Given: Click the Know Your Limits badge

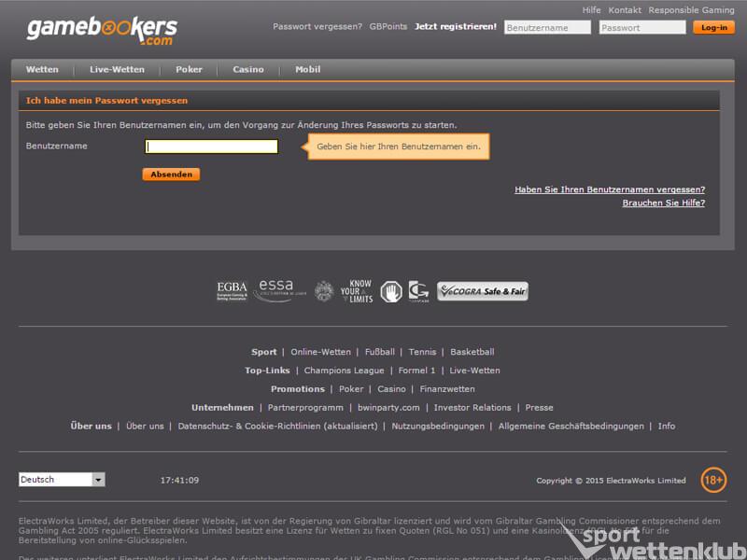Looking at the screenshot, I should coord(357,291).
